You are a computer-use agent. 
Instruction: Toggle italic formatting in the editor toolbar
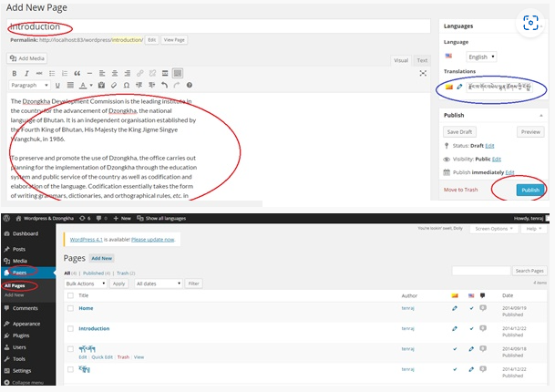tap(27, 73)
